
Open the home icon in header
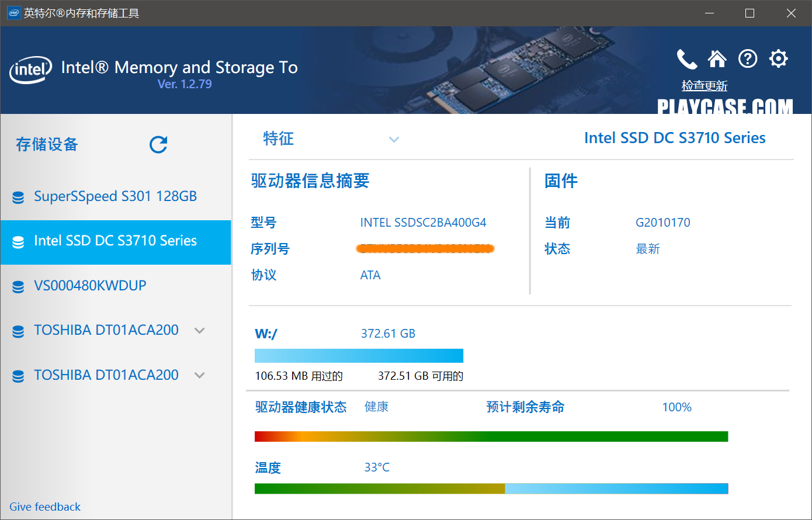(x=717, y=58)
